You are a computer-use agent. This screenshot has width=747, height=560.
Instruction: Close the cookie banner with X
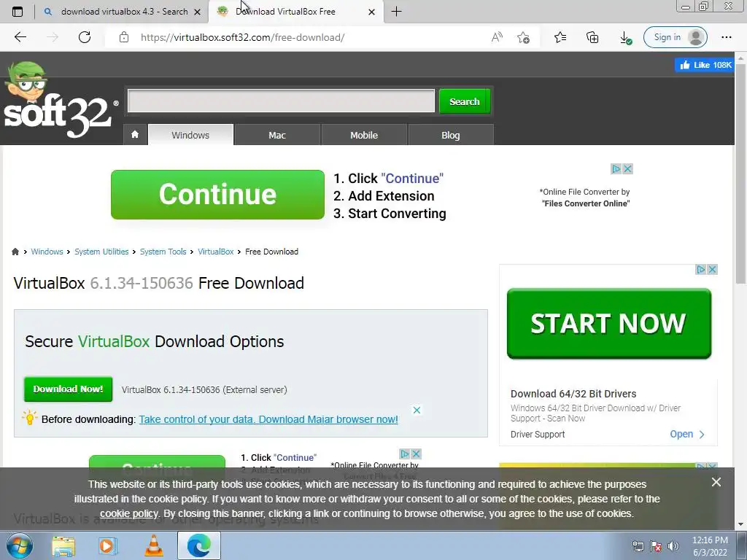click(716, 483)
